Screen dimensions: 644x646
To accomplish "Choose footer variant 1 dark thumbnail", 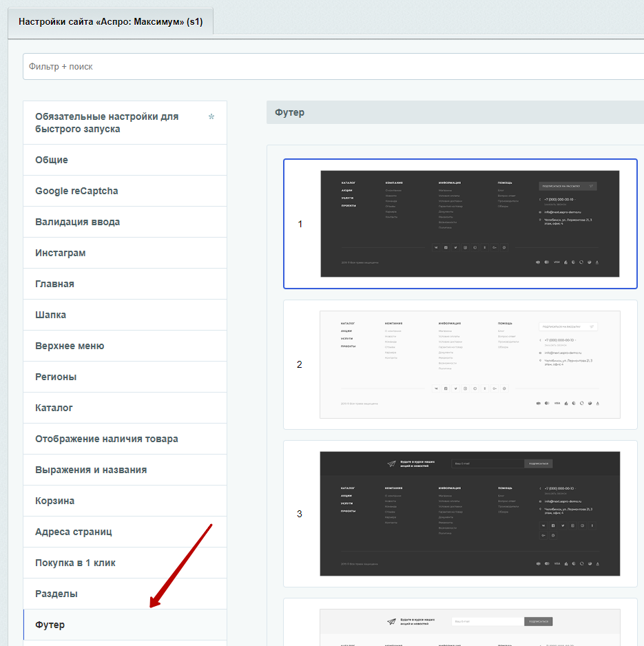I will point(470,224).
